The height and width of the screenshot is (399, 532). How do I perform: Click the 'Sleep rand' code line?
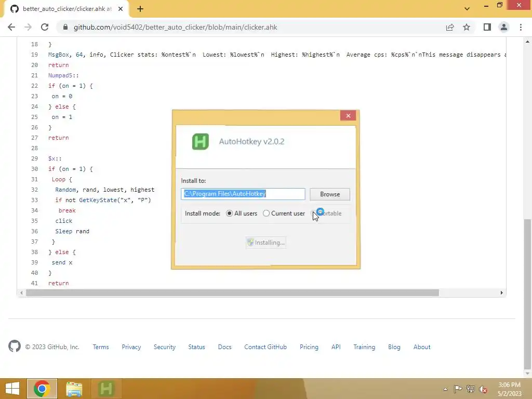tap(72, 231)
